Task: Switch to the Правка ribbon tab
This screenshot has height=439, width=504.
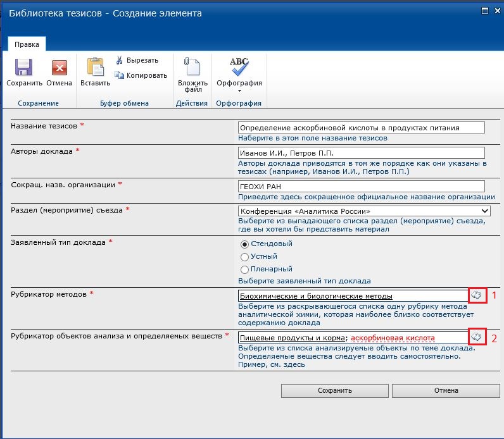Action: (x=27, y=44)
